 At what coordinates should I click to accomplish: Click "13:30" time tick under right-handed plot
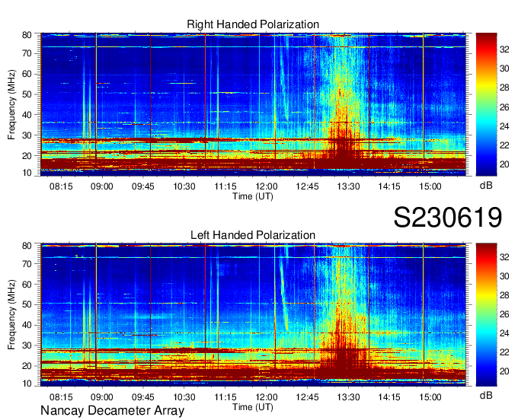(x=348, y=186)
